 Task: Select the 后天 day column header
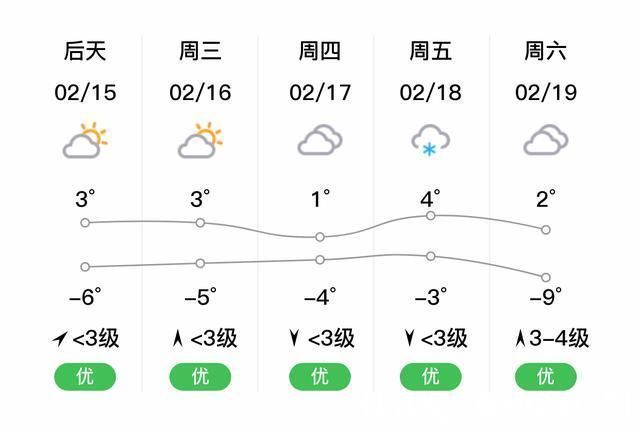click(85, 51)
